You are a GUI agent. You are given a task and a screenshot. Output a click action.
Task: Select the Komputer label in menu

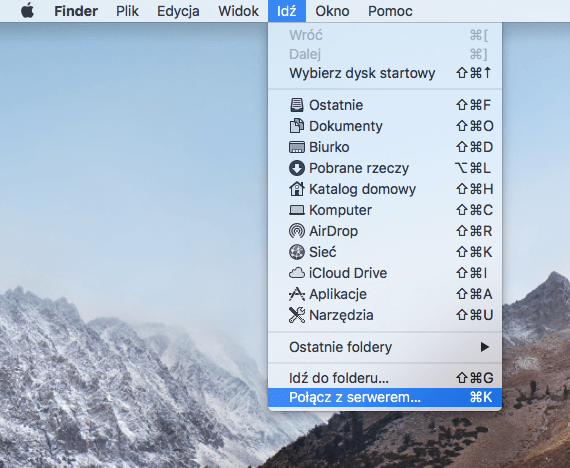(340, 210)
